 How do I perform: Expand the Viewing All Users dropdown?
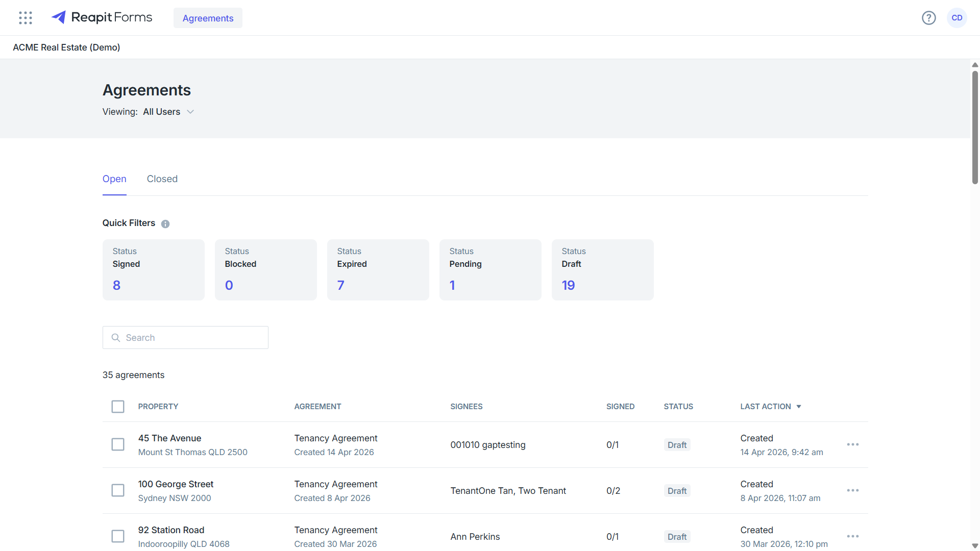(x=168, y=112)
